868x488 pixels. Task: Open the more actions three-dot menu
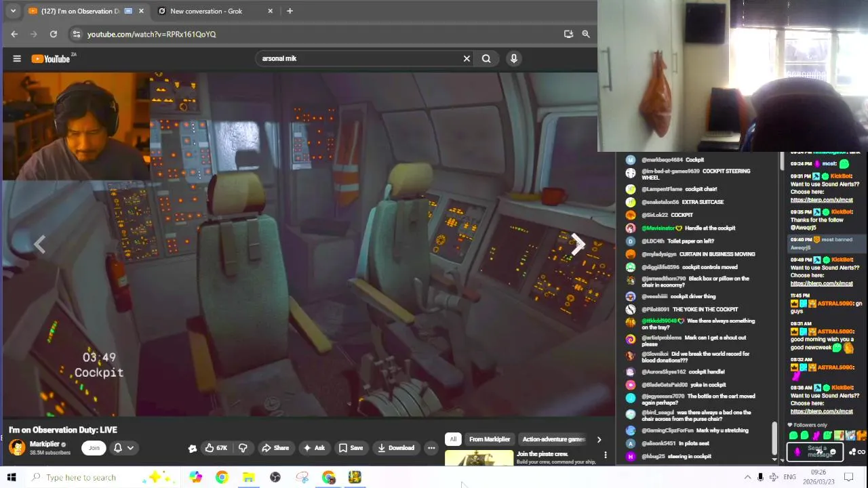[x=431, y=448]
